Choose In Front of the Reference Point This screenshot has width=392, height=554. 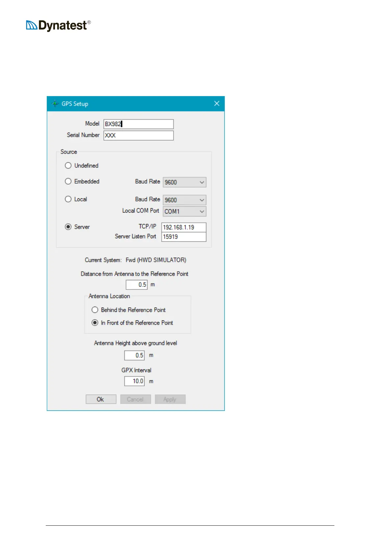132,323
